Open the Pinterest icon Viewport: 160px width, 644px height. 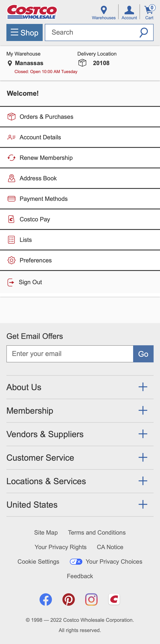point(68,599)
